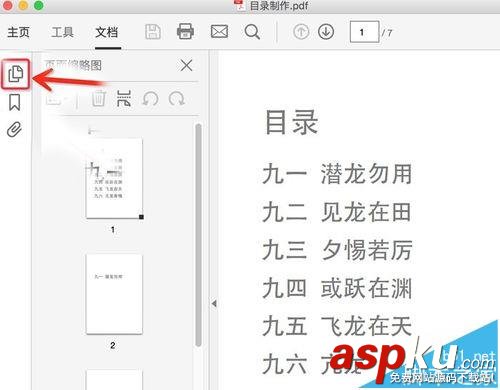500x390 pixels.
Task: Click the line 九四 或跃在渊
Action: coord(337,288)
